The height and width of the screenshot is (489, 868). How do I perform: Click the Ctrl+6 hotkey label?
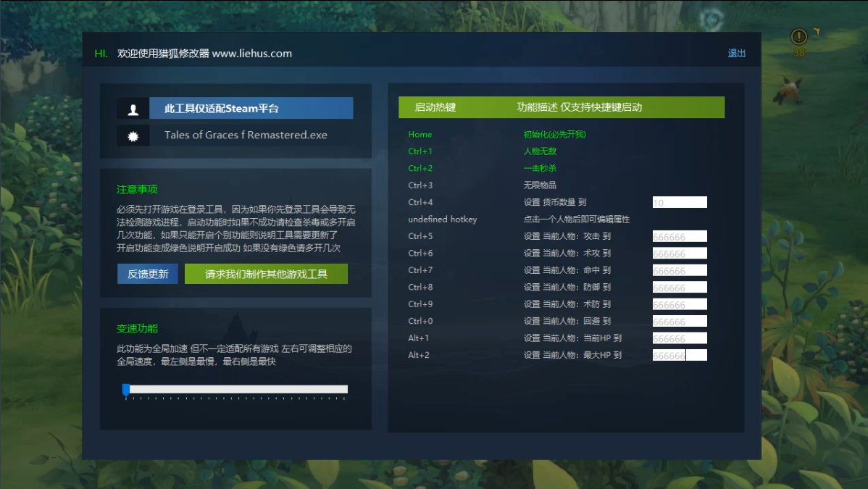coord(420,253)
